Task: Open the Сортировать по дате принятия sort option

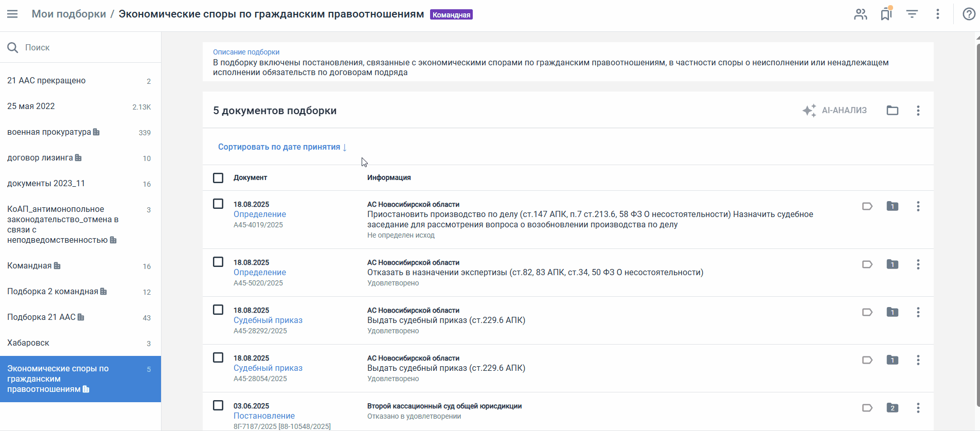Action: 282,147
